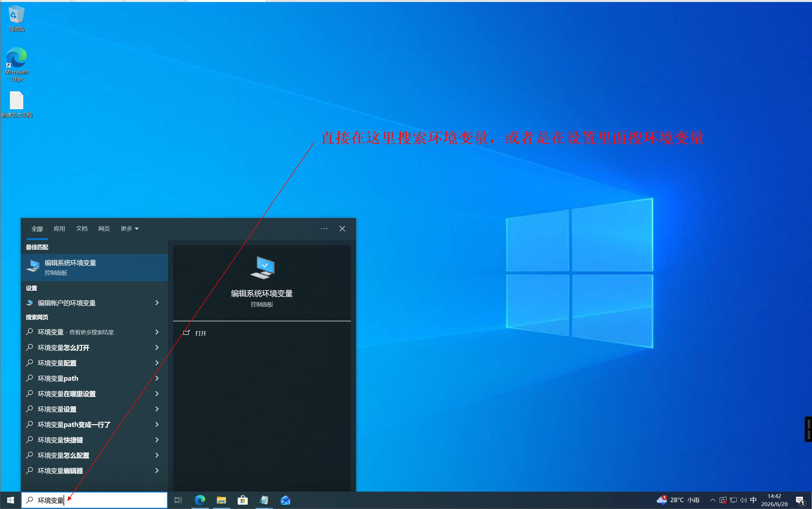Expand arrow next to 编辑帐户的环境变量

coord(157,303)
